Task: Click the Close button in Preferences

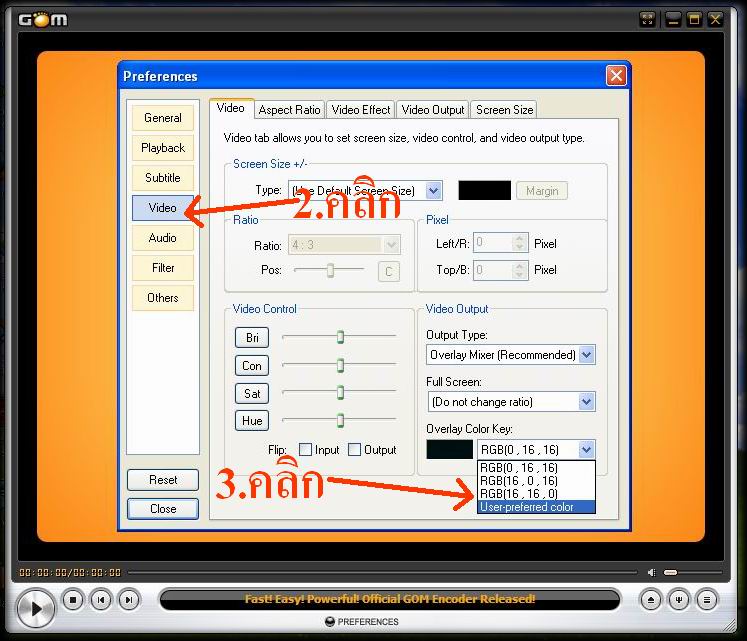Action: click(x=162, y=509)
